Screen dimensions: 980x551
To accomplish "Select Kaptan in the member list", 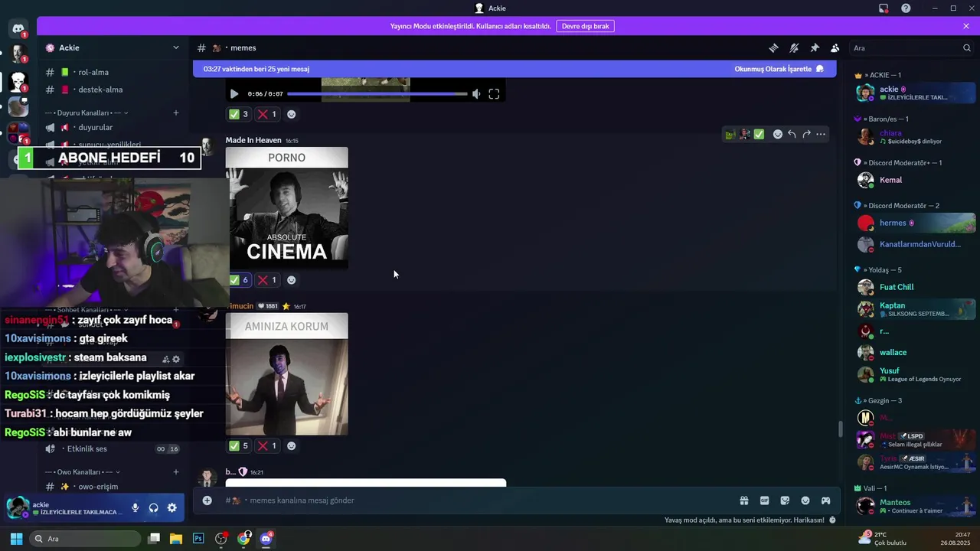I will click(914, 309).
